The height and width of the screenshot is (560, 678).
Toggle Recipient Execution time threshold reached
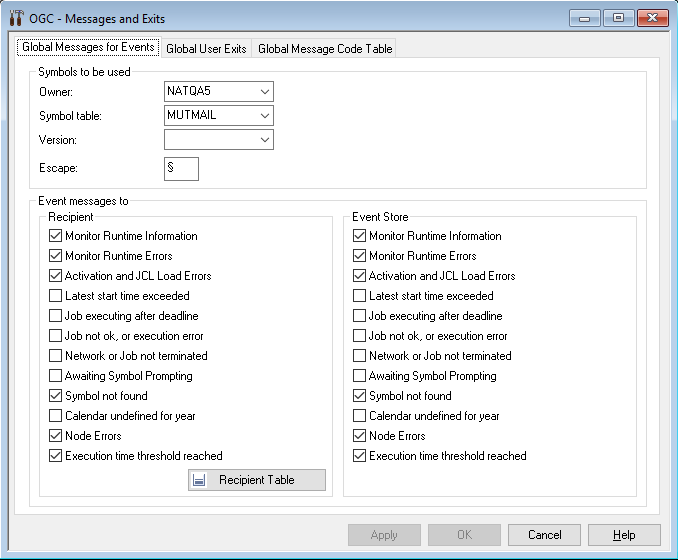pyautogui.click(x=56, y=456)
